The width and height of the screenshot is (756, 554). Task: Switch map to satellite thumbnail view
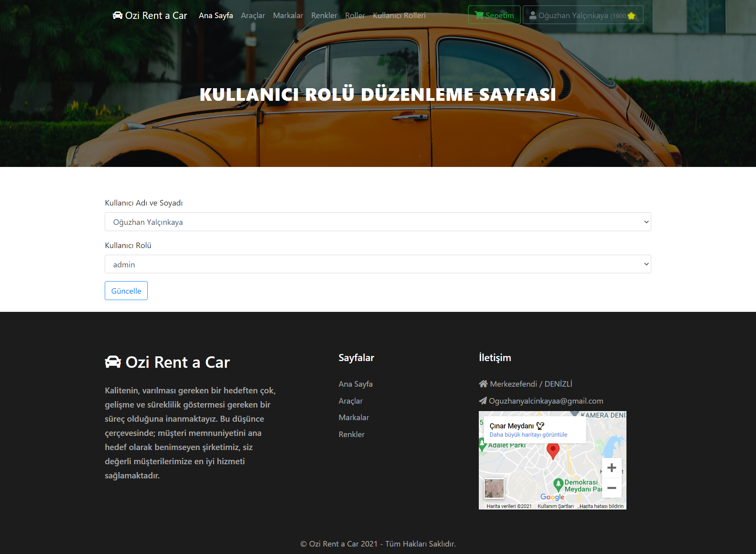(x=494, y=488)
